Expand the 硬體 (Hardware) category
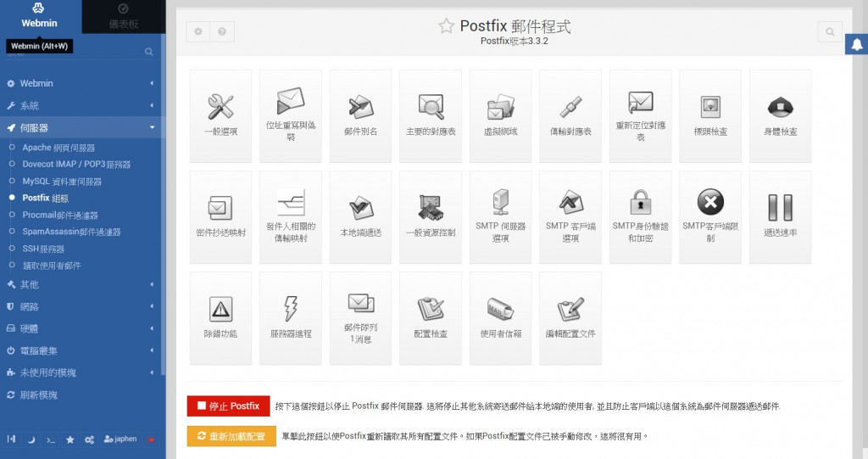 [81, 328]
